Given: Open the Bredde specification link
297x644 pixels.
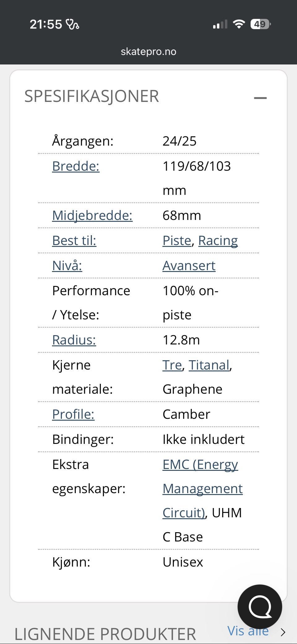Looking at the screenshot, I should pos(76,166).
